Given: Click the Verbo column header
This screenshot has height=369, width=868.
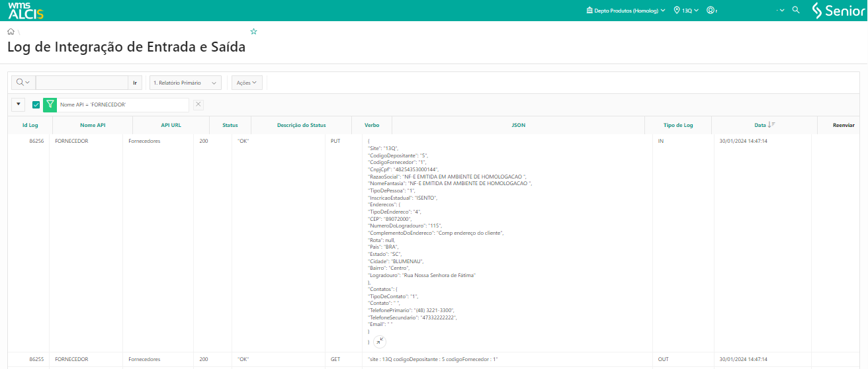Looking at the screenshot, I should pos(372,125).
